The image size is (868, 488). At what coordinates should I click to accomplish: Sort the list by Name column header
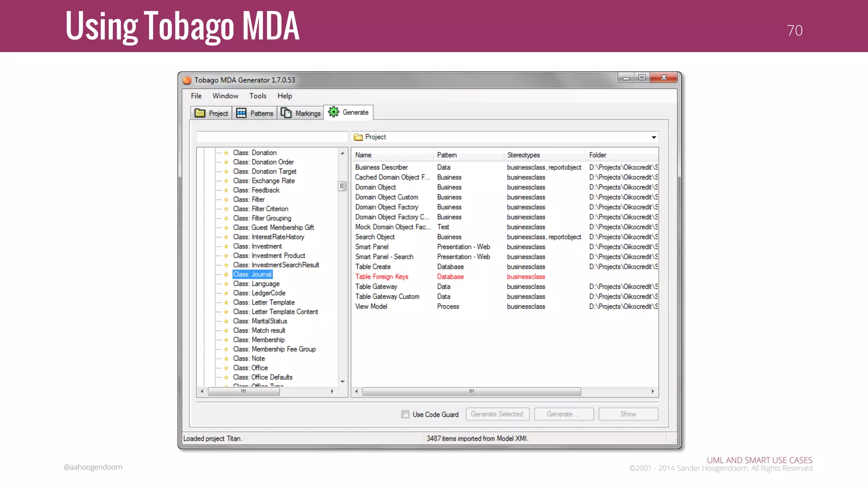click(392, 155)
